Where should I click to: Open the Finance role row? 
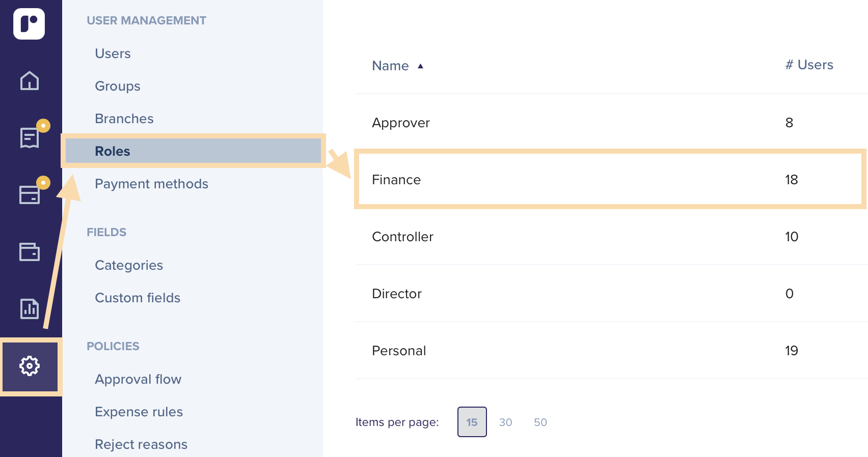396,180
